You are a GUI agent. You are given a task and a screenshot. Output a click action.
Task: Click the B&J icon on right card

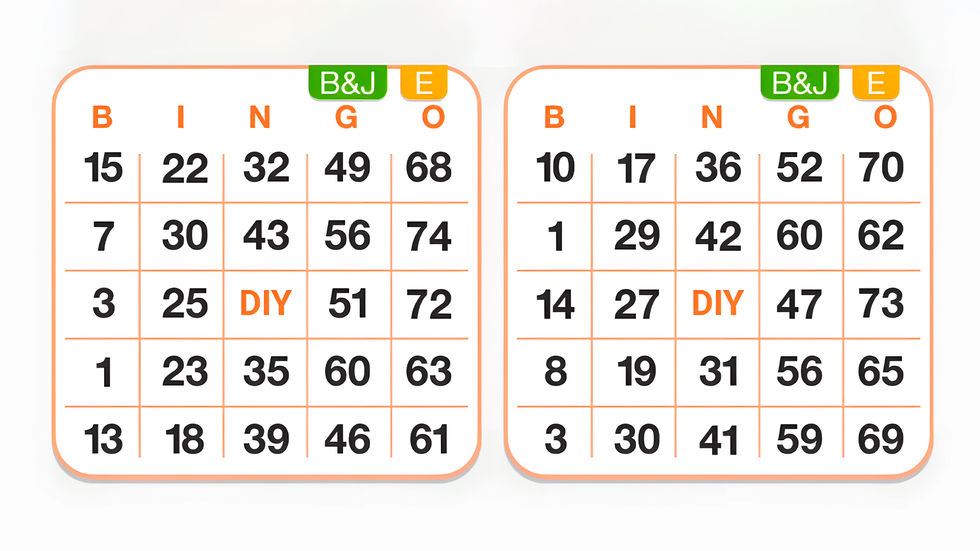point(790,81)
